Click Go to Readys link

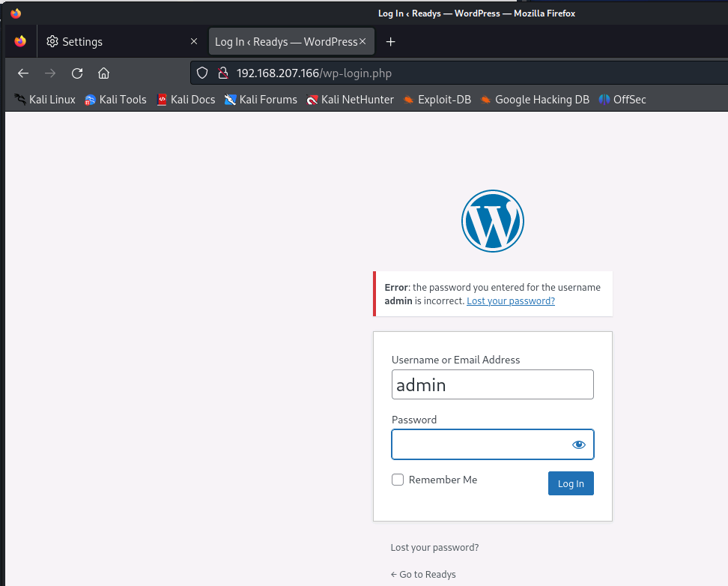click(x=423, y=574)
